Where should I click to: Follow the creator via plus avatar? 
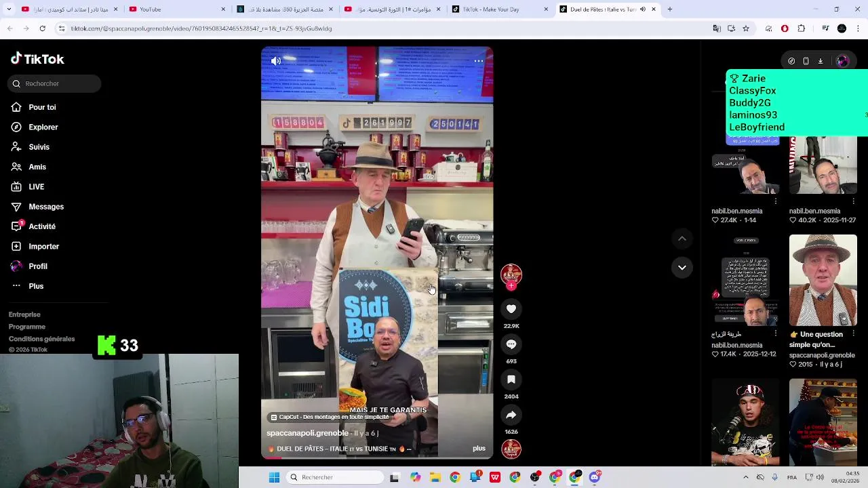coord(511,286)
